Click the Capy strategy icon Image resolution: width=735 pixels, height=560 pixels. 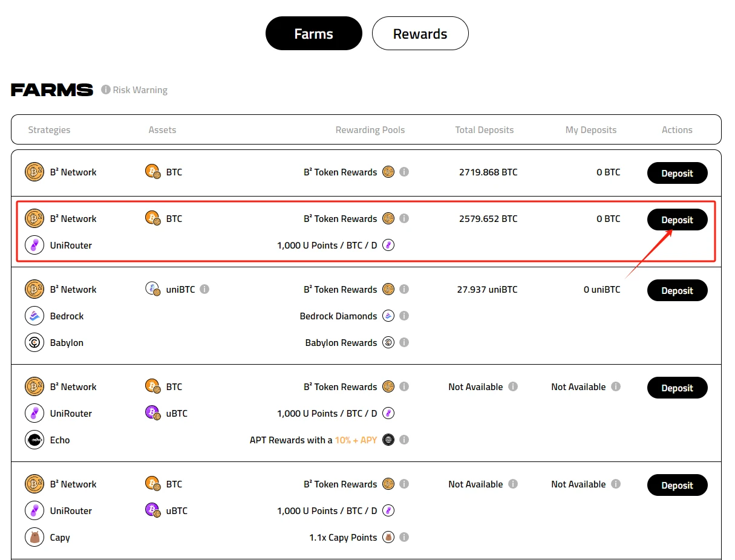click(x=34, y=537)
